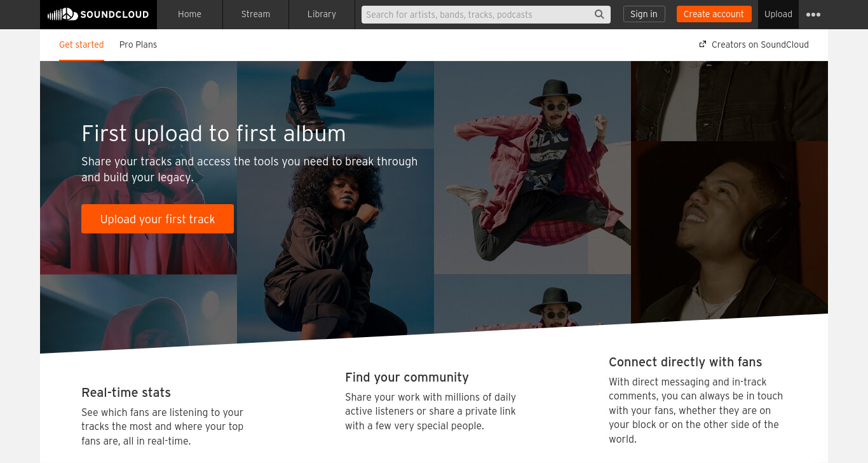This screenshot has height=463, width=868.
Task: Click the SoundCloud logo
Action: tap(98, 15)
